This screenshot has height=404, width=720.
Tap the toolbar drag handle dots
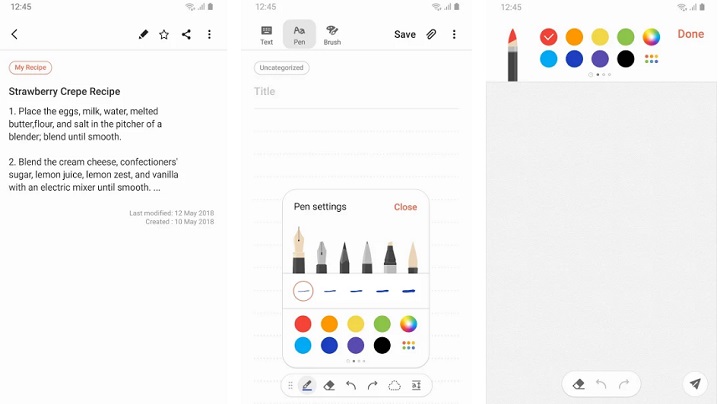point(291,386)
